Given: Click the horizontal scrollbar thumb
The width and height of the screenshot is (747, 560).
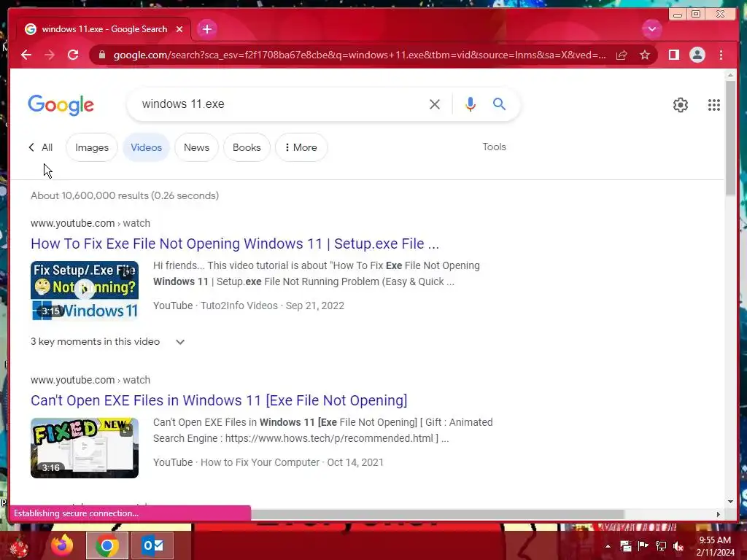Looking at the screenshot, I should [x=438, y=514].
